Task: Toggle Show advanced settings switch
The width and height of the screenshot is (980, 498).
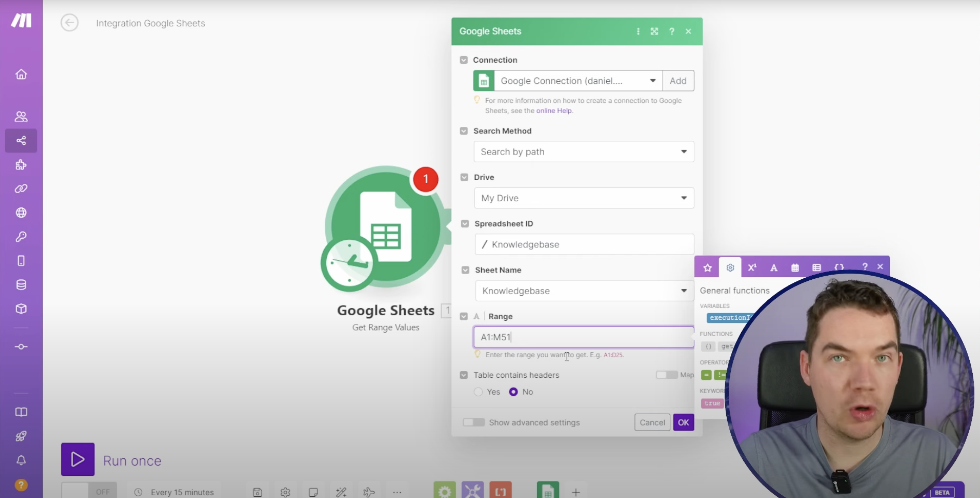Action: pos(473,422)
